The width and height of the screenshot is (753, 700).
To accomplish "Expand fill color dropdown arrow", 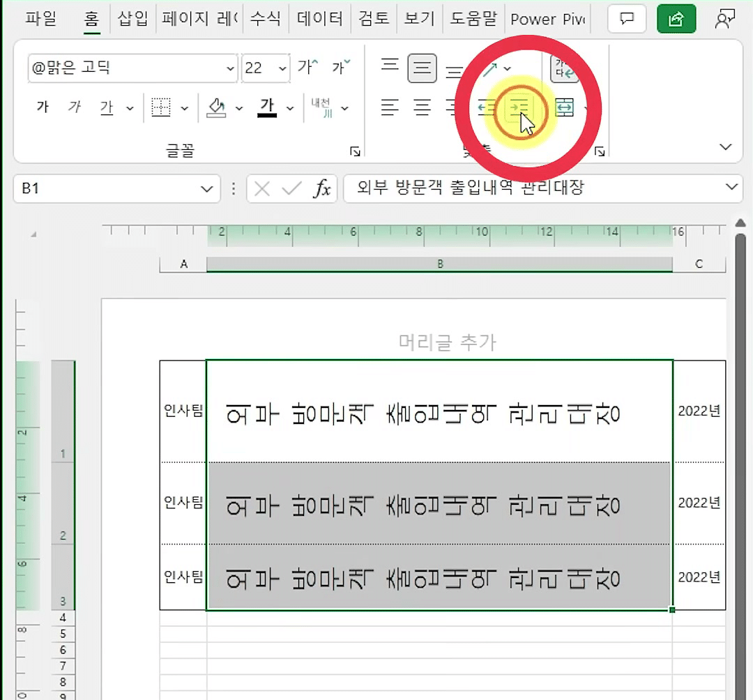I will tap(239, 109).
